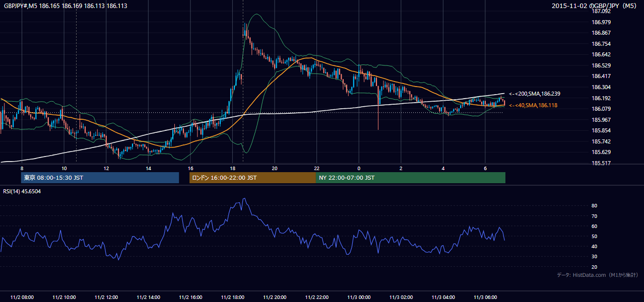The height and width of the screenshot is (302, 644).
Task: Click the 11/2 22:00 date label
Action: pyautogui.click(x=317, y=297)
